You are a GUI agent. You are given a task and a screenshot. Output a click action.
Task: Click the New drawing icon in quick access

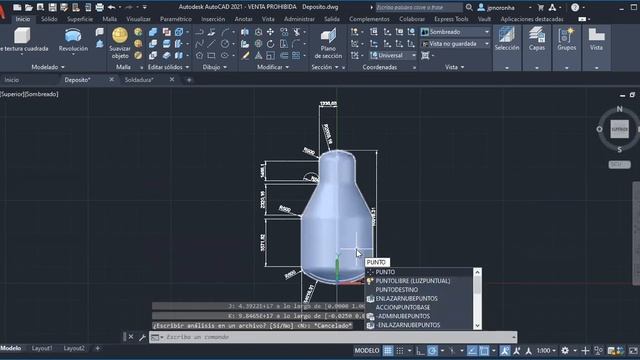[x=17, y=7]
